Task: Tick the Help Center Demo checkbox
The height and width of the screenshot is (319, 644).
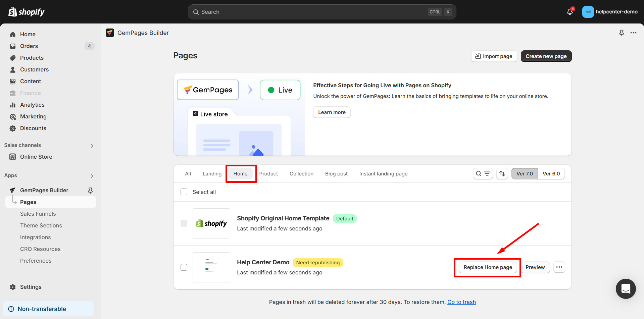Action: 184,267
